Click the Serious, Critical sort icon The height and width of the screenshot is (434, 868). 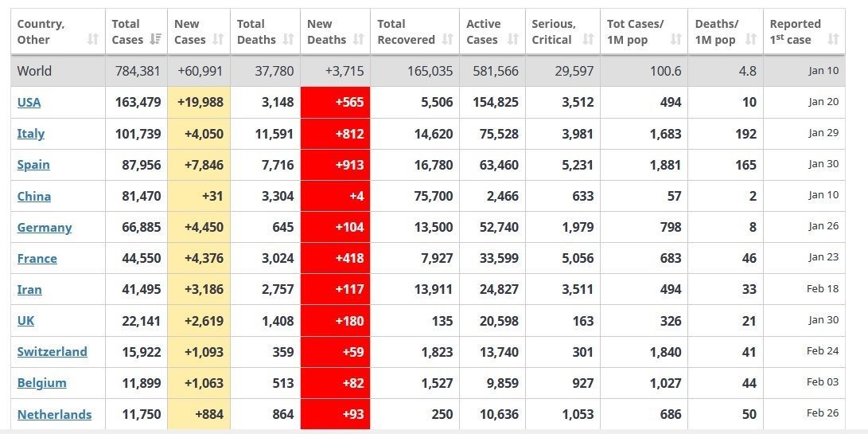click(x=587, y=39)
